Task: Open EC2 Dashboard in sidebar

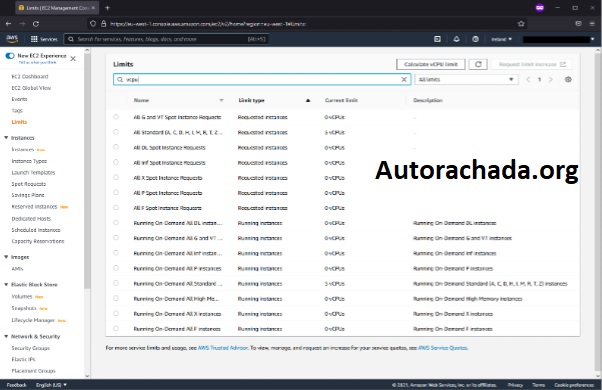Action: 30,76
